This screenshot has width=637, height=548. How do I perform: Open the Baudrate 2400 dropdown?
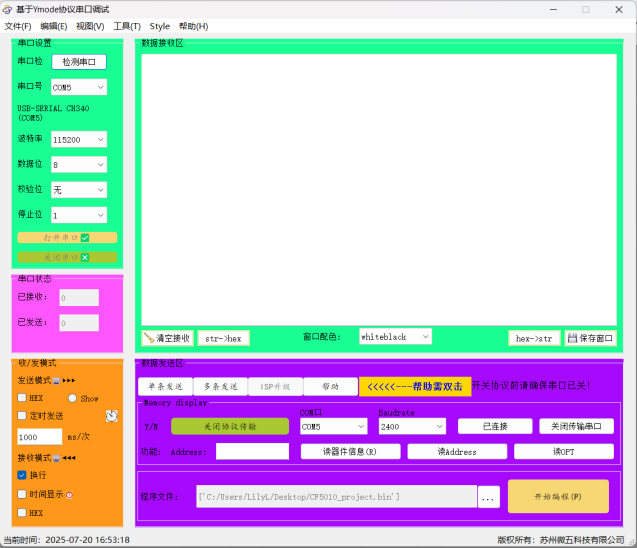click(412, 426)
